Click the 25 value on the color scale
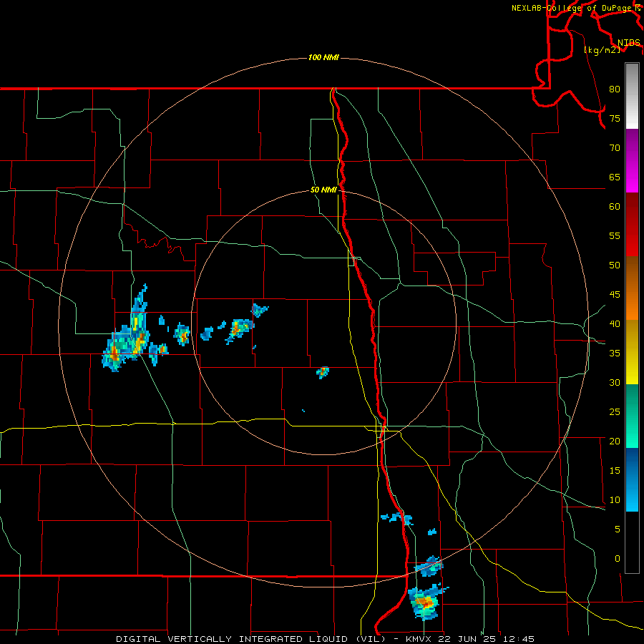This screenshot has width=644, height=644. pos(615,412)
